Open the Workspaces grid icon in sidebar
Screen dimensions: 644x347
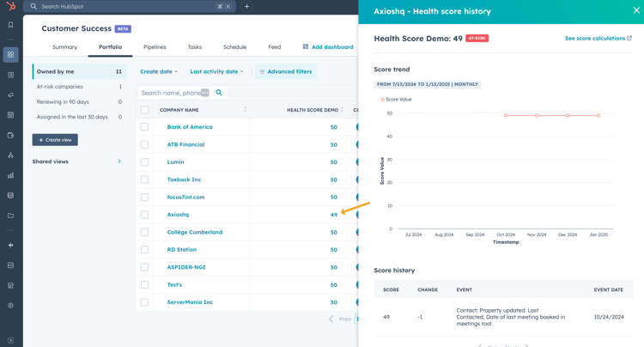10,55
